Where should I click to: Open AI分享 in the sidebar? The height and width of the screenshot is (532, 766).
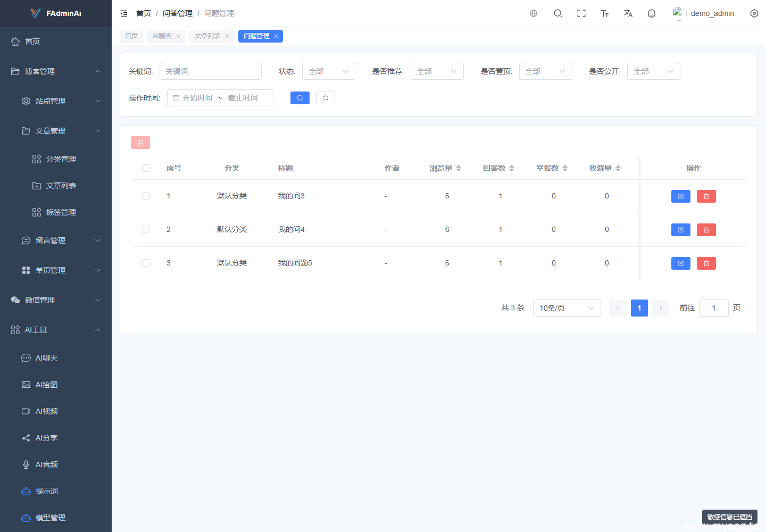56,438
